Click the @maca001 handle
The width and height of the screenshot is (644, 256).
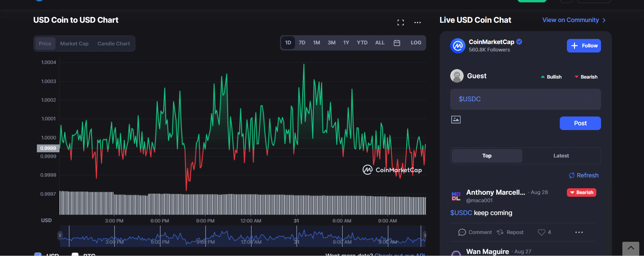[x=479, y=200]
